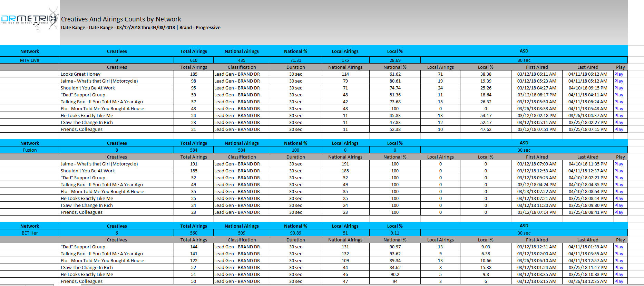This screenshot has width=644, height=286.
Task: Click the DRMetrix logo
Action: coord(30,19)
